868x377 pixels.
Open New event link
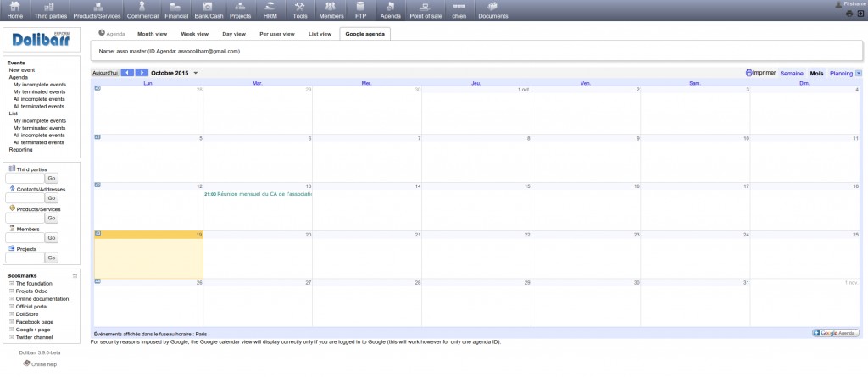pyautogui.click(x=21, y=70)
